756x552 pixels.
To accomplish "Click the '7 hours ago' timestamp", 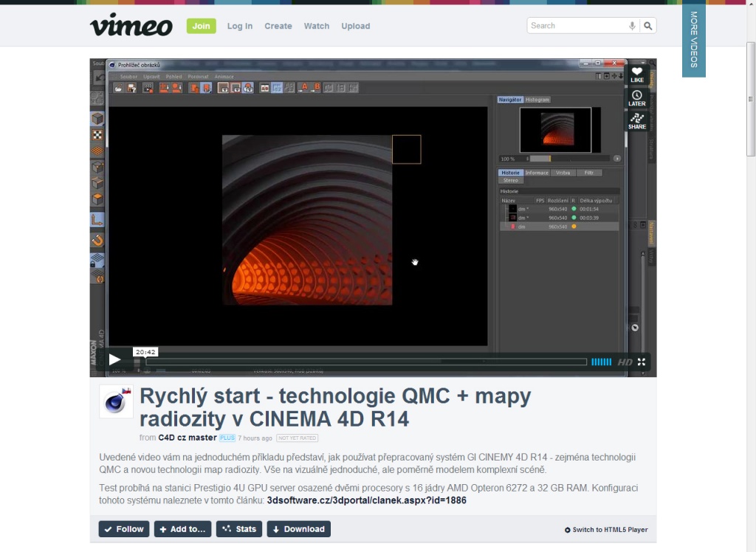I will [255, 438].
